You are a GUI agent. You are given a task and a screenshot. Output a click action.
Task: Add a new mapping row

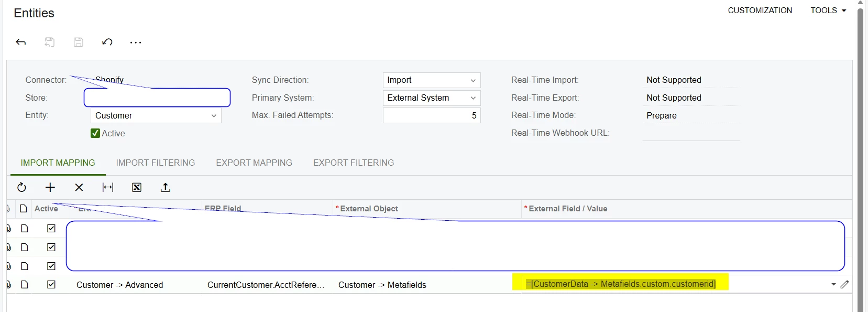(50, 187)
